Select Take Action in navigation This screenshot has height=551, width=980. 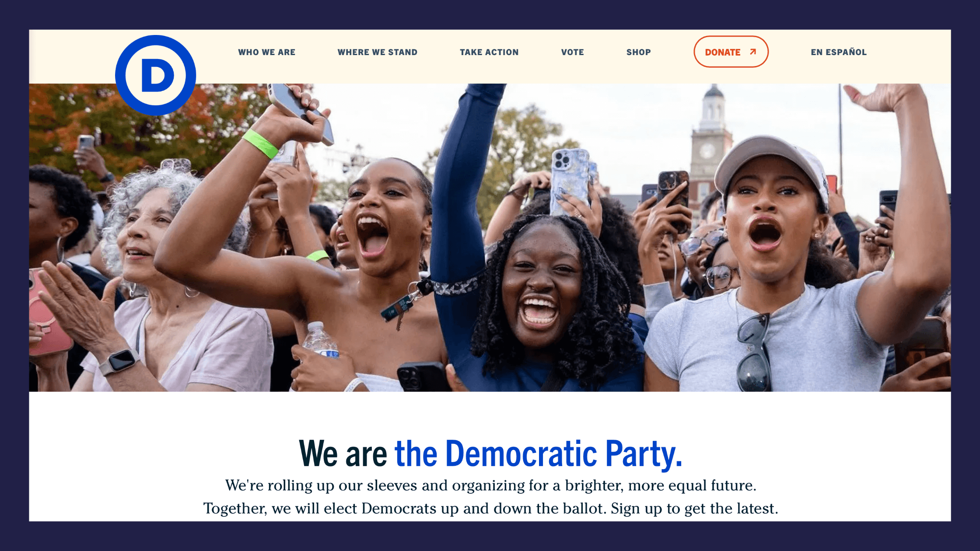click(x=489, y=52)
